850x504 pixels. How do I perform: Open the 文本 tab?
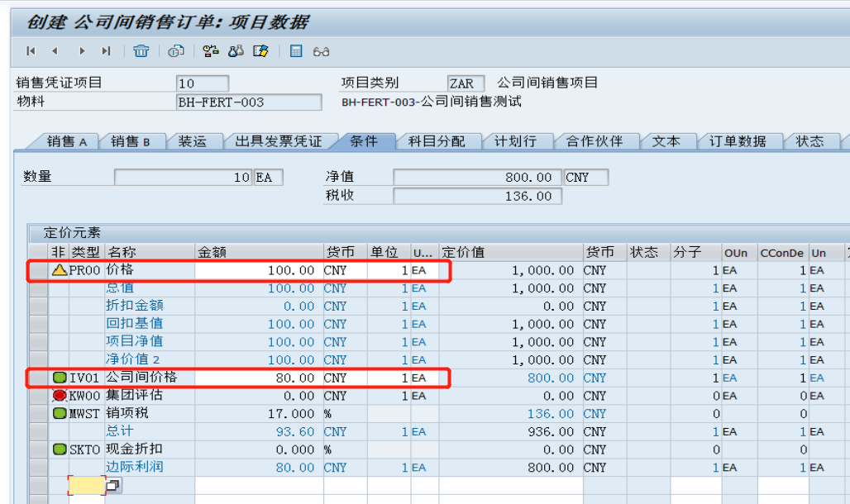coord(666,141)
